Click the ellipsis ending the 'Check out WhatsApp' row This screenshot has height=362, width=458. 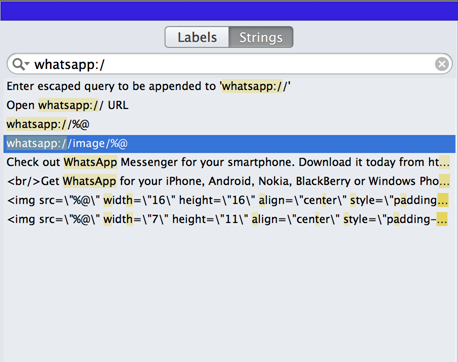coord(444,162)
